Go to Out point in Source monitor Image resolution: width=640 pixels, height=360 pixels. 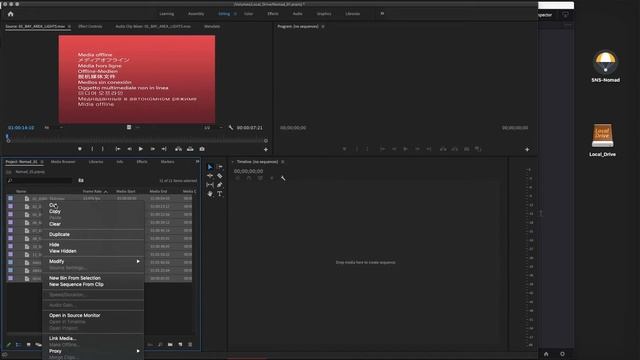[x=164, y=149]
